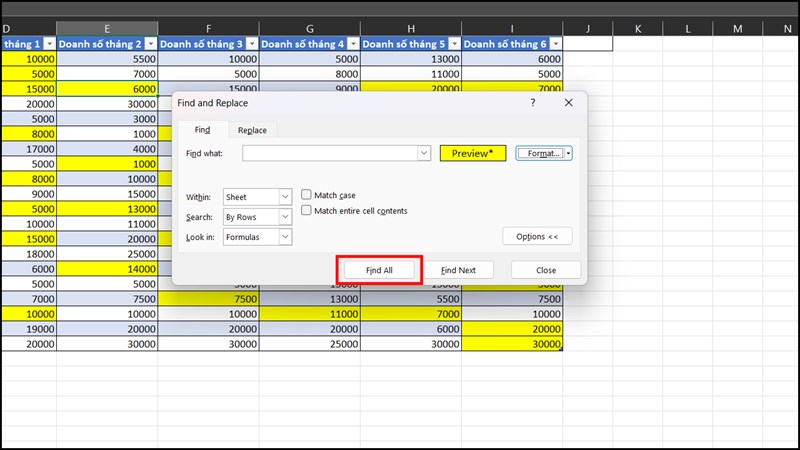
Task: Click the yellow Preview format swatch
Action: (473, 153)
